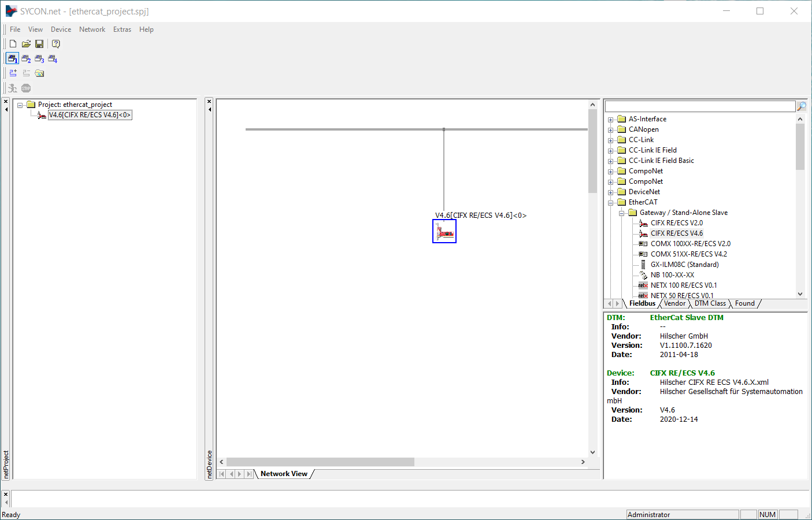The width and height of the screenshot is (812, 520).
Task: Collapse the ethercat_project tree node
Action: [20, 105]
